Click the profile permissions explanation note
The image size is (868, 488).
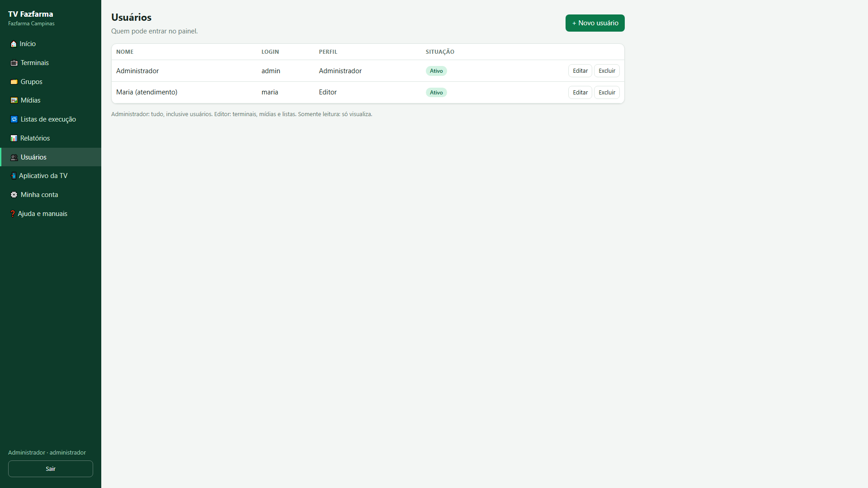[x=242, y=114]
